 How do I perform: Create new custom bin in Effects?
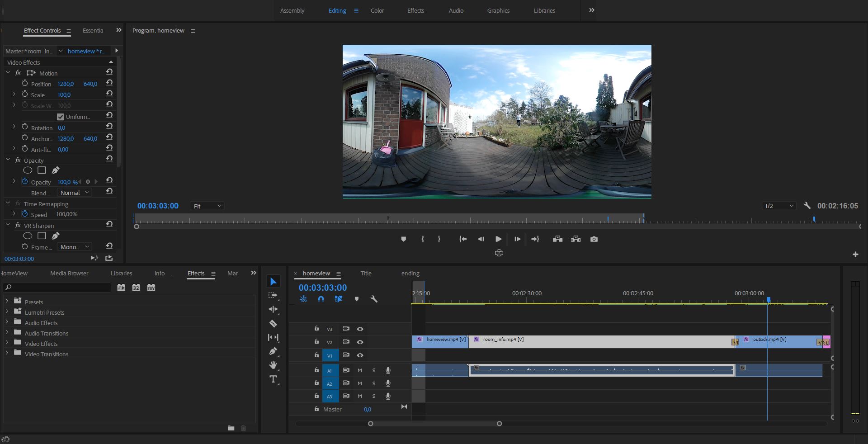tap(231, 428)
